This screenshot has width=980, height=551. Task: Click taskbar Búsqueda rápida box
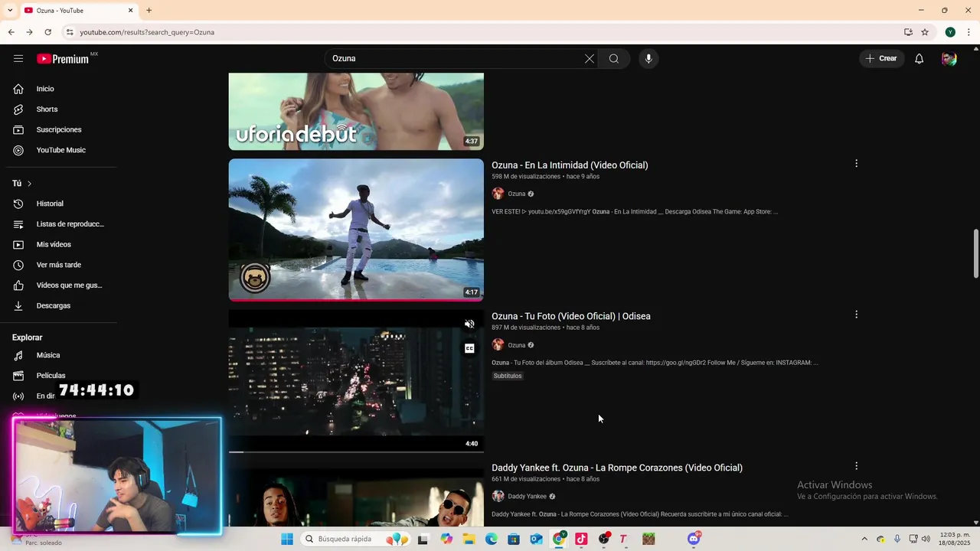point(357,539)
